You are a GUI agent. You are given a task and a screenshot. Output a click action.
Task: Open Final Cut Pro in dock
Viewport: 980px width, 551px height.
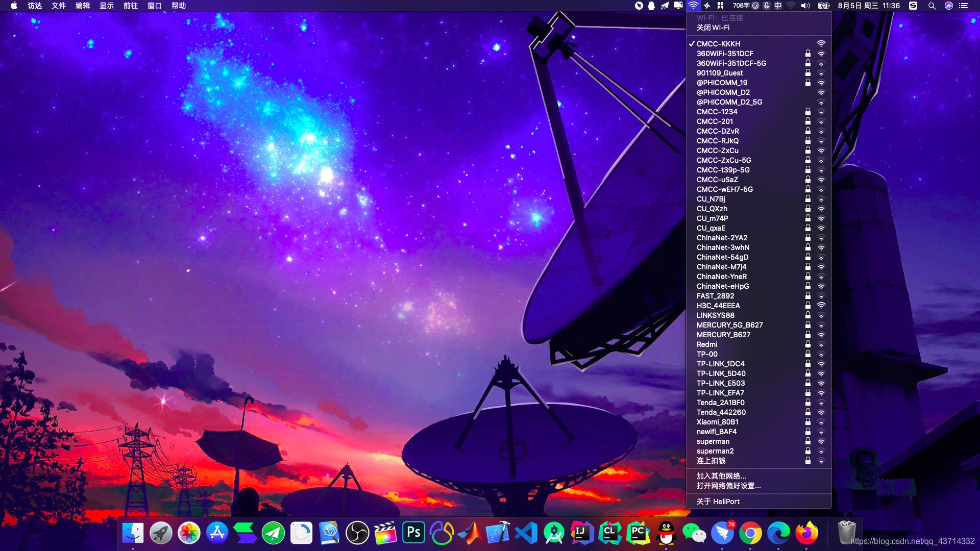(x=385, y=533)
